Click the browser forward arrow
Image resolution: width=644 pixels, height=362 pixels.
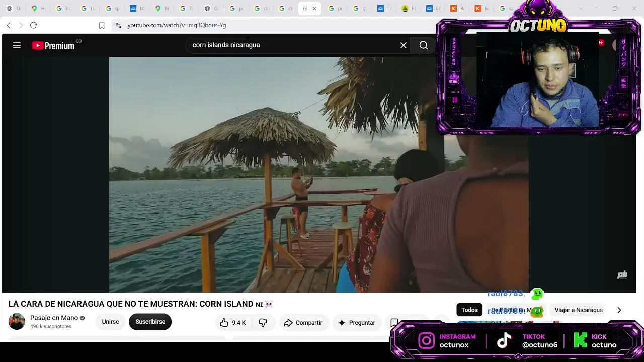(21, 25)
